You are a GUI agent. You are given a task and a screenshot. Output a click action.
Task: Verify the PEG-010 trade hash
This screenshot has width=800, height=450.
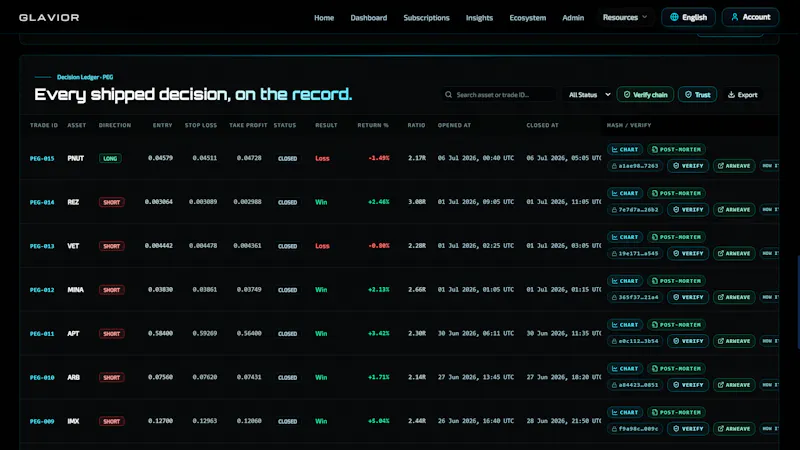(688, 385)
